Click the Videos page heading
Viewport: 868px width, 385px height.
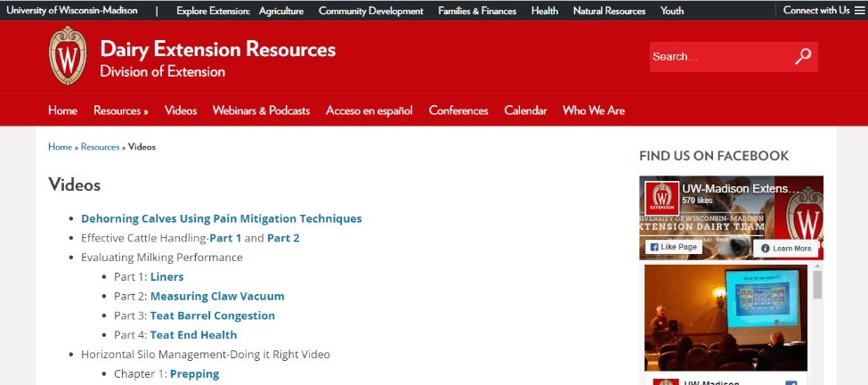(74, 184)
